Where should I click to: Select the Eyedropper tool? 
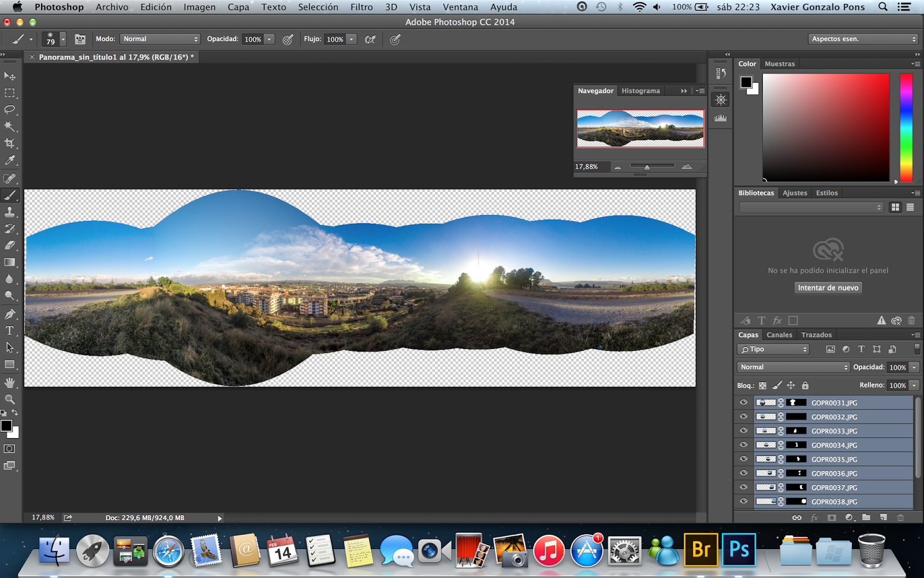10,160
